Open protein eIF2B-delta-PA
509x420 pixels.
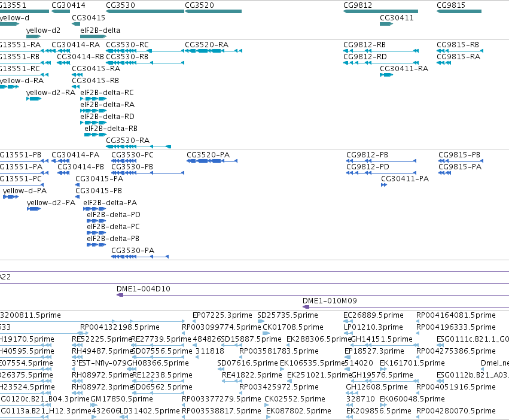(110, 203)
